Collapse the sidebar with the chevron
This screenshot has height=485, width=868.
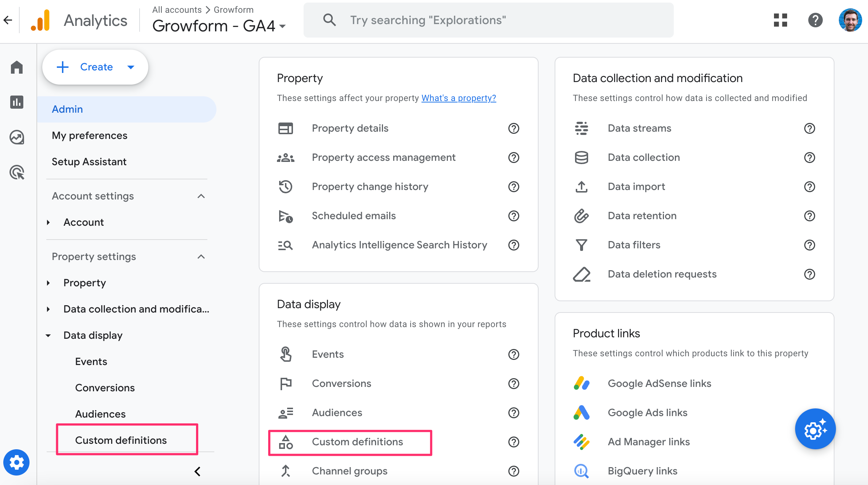198,472
